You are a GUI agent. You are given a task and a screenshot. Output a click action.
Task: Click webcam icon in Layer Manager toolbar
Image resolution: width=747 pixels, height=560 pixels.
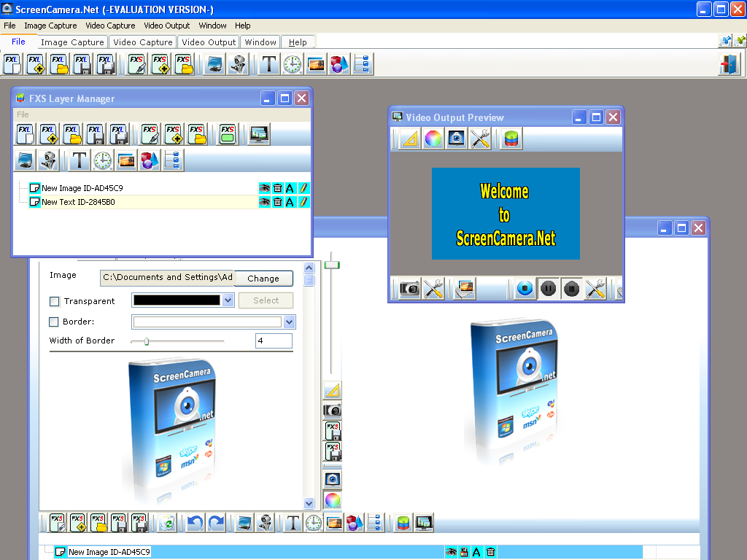(49, 160)
